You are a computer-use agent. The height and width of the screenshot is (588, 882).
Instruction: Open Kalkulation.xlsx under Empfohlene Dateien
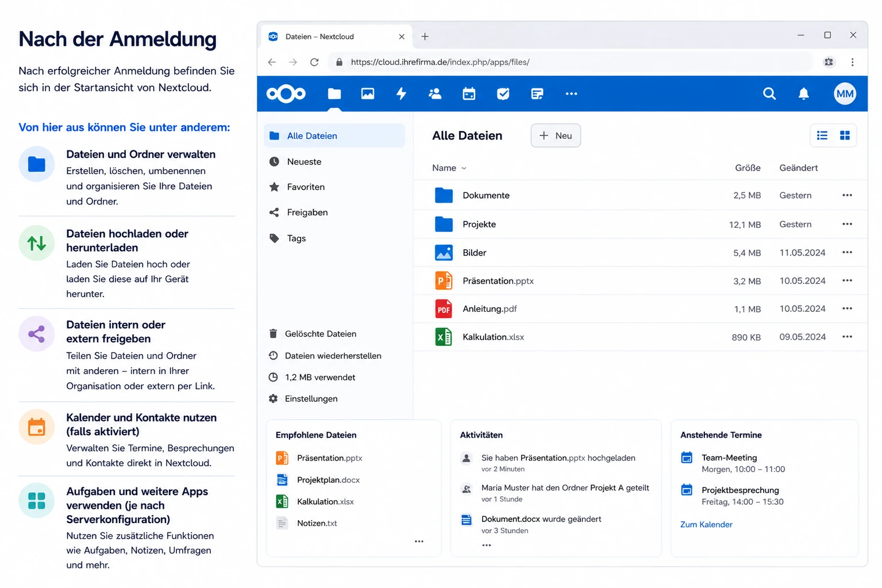315,501
